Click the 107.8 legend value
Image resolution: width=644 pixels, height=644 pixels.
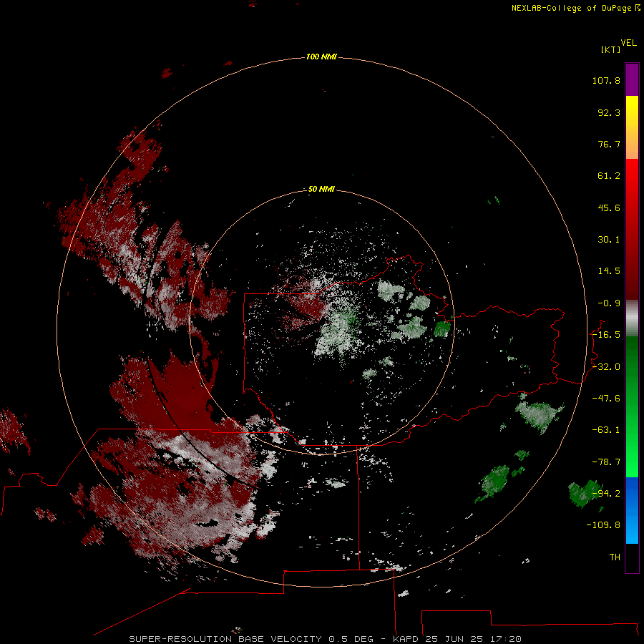point(606,80)
